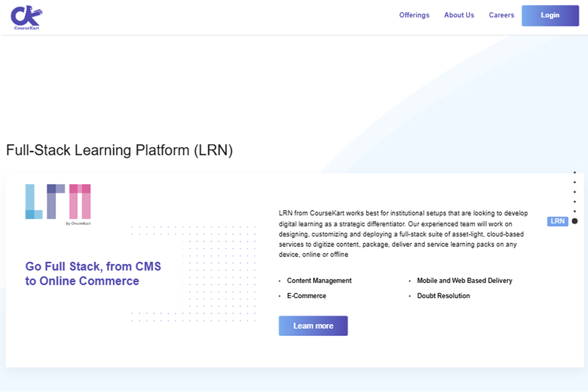The width and height of the screenshot is (588, 392).
Task: Click the "Content Management" bullet item
Action: coord(319,281)
